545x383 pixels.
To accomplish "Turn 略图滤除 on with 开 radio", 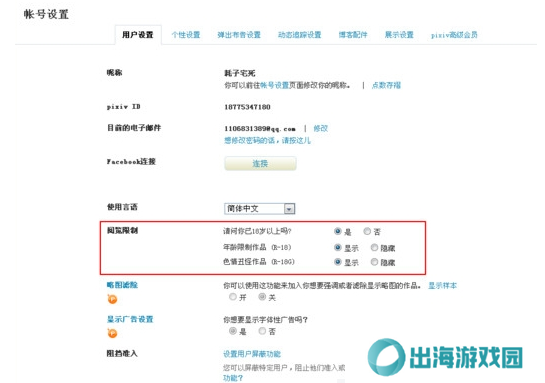I will click(x=233, y=297).
